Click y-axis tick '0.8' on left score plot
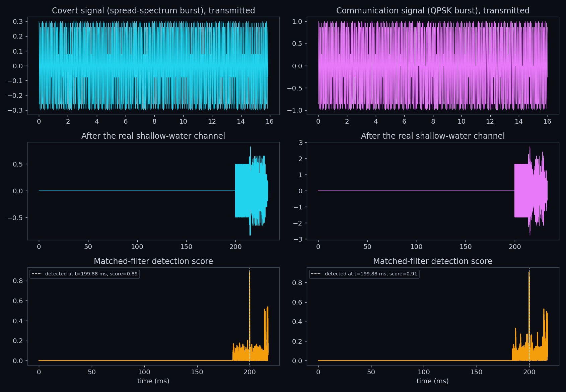 18,281
